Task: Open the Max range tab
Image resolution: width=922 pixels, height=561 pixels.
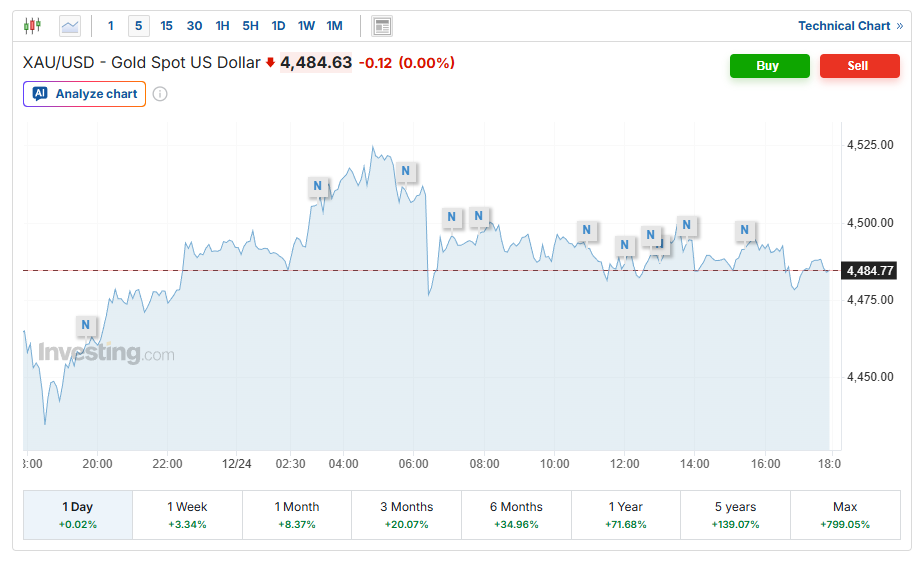Action: point(844,514)
